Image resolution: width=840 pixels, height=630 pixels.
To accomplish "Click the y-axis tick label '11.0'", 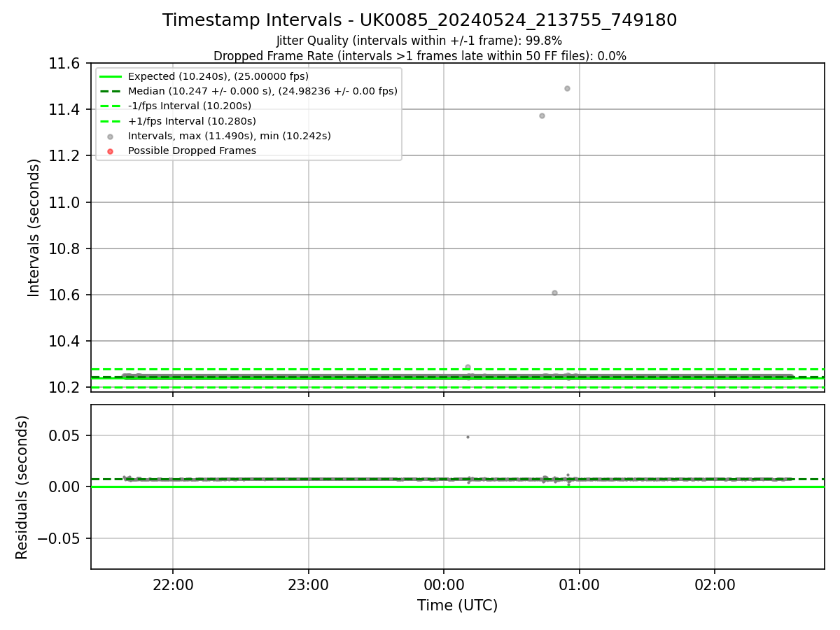I will coord(64,202).
